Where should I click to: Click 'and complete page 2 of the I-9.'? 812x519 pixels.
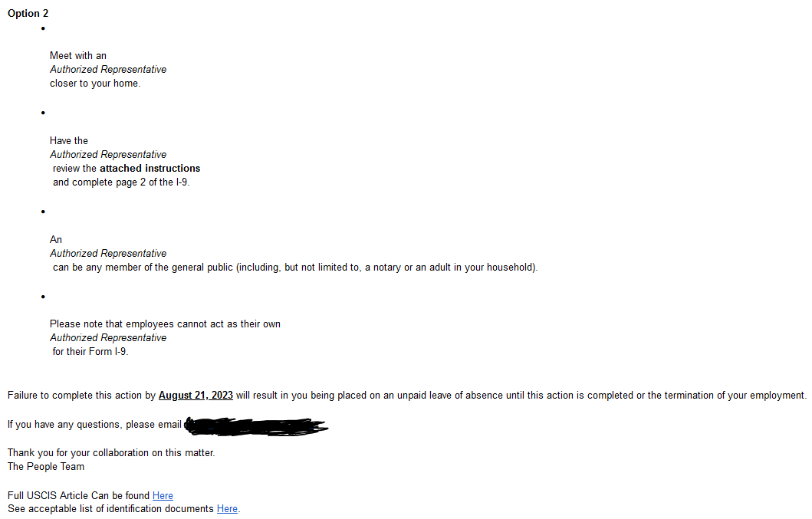(x=121, y=182)
